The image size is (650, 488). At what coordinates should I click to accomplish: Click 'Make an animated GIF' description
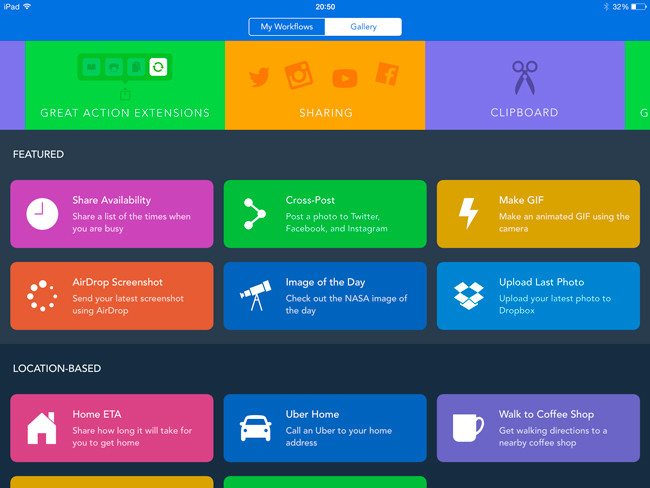click(x=564, y=223)
